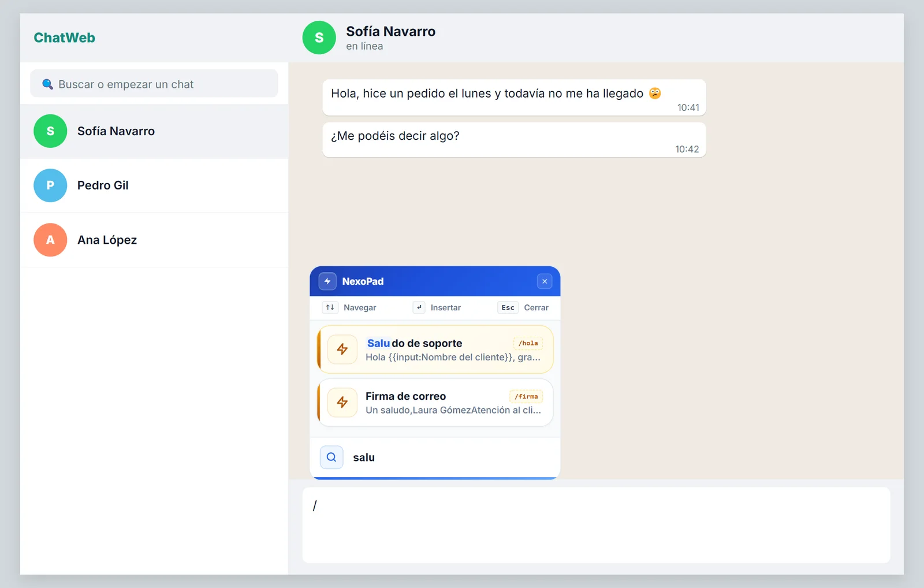Select the Saludo de soporte snippet title

click(415, 343)
